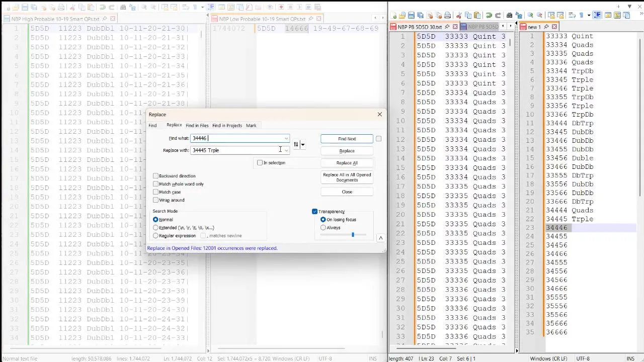Screen dimensions: 644x362
Task: Adjust transparency slider handle
Action: coord(353,235)
